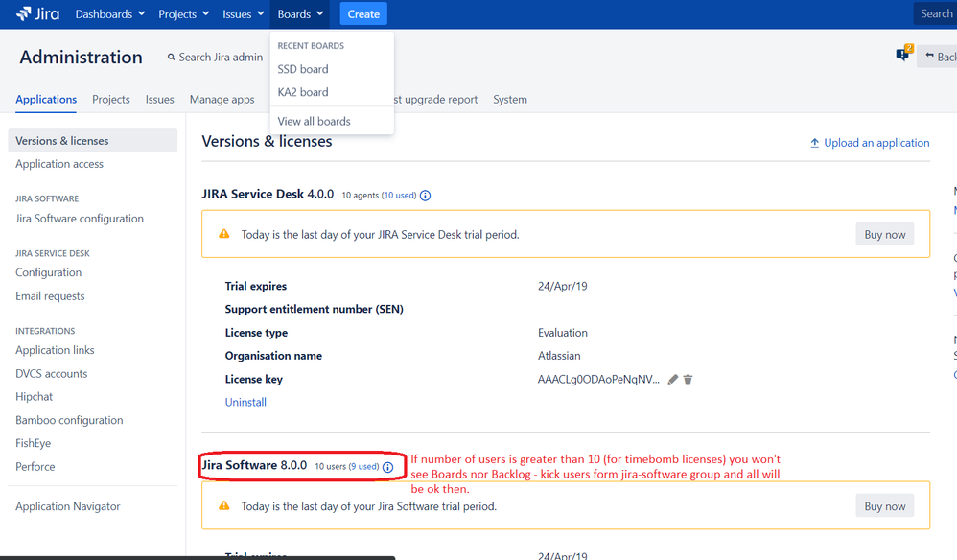
Task: Focus the top-right Search box
Action: 936,13
